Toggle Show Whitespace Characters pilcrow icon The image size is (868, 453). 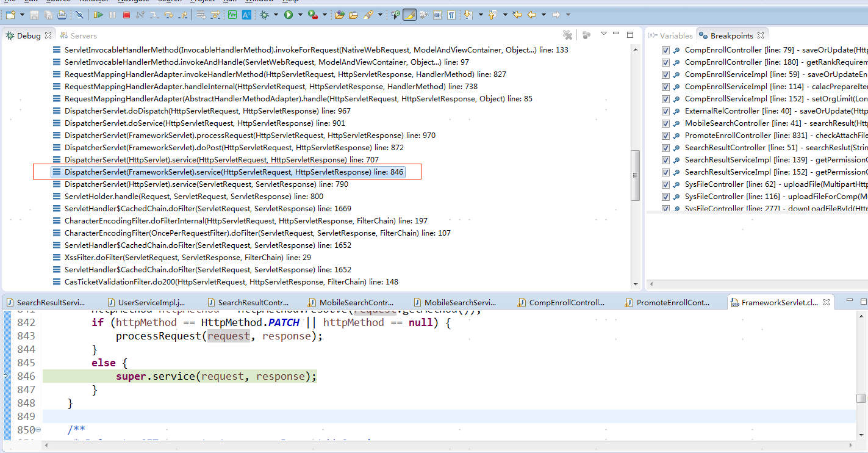click(x=451, y=15)
